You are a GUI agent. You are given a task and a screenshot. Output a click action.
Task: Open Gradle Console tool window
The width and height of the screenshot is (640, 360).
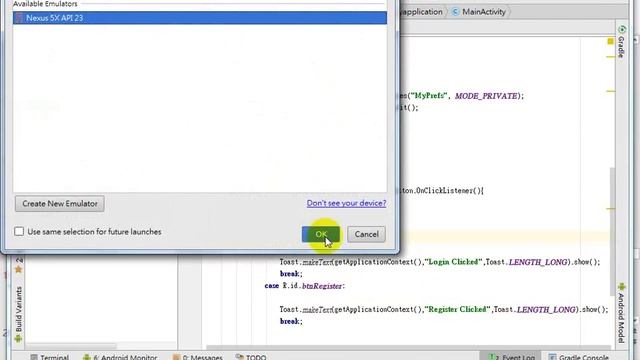[584, 357]
